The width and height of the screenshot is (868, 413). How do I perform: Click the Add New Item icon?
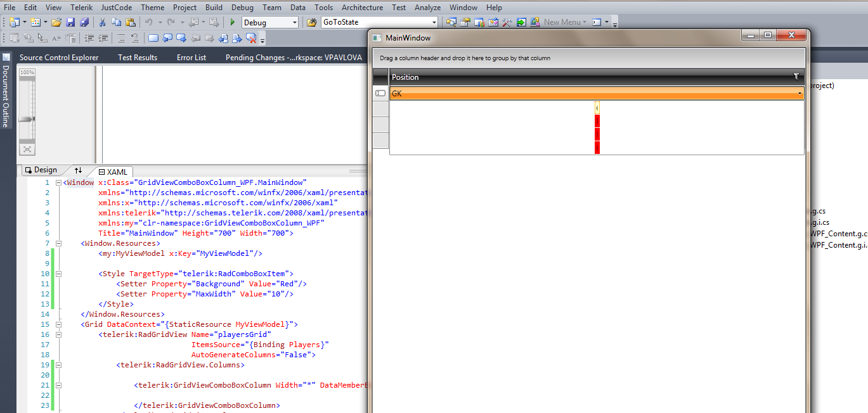tap(35, 22)
